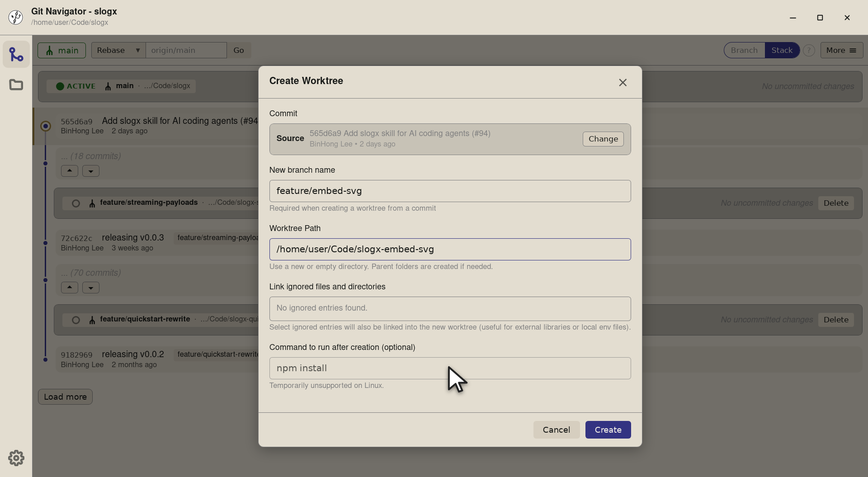
Task: Switch to Stack view mode
Action: point(782,50)
